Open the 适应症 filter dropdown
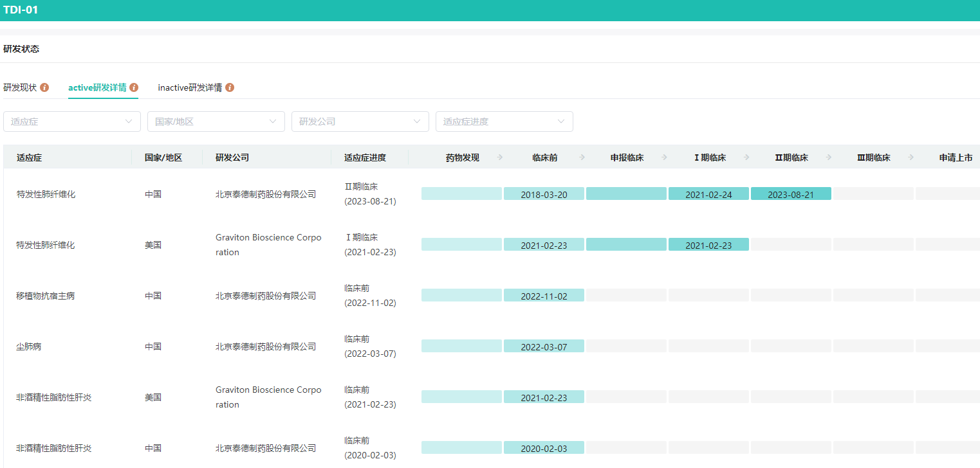Screen dimensions: 980x468 point(72,122)
